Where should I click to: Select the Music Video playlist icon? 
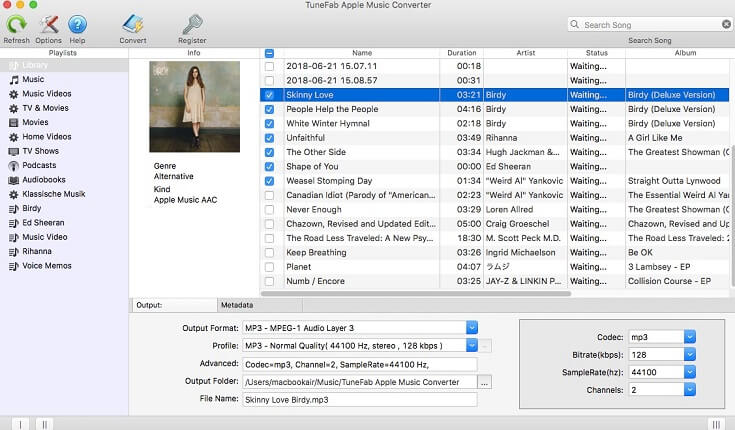[14, 237]
